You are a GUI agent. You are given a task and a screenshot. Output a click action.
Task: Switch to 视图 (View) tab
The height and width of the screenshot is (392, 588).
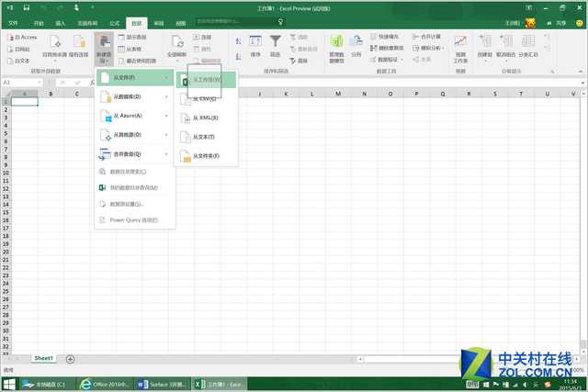coord(181,23)
